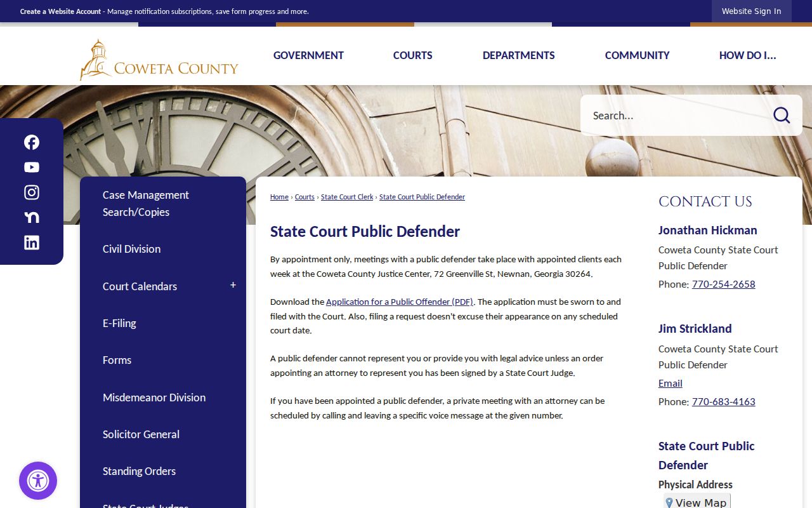Click the Website Sign In button
Image resolution: width=812 pixels, height=508 pixels.
[752, 11]
